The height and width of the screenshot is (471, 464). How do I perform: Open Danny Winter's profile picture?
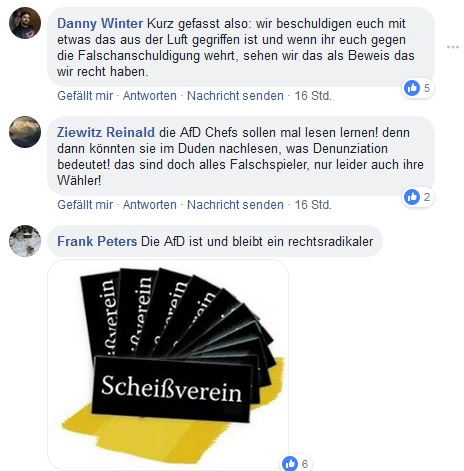coord(25,23)
